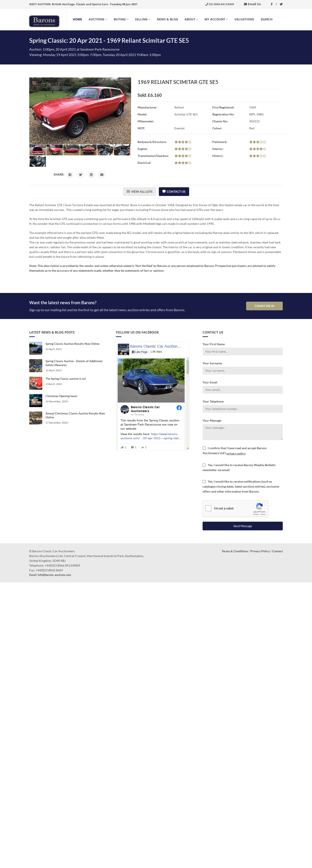Click the envelope icon beside Email Us
The image size is (312, 868).
click(245, 4)
